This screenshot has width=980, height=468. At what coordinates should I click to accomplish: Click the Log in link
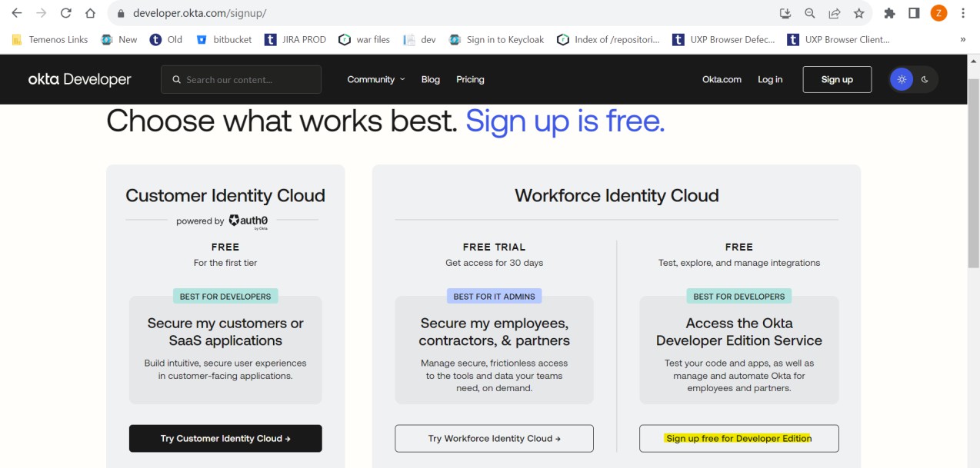[770, 79]
